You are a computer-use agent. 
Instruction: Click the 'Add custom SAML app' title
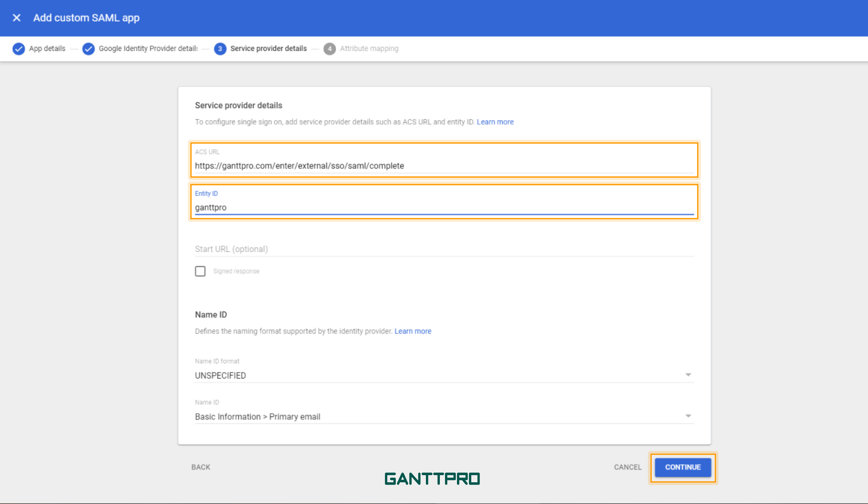[x=86, y=18]
